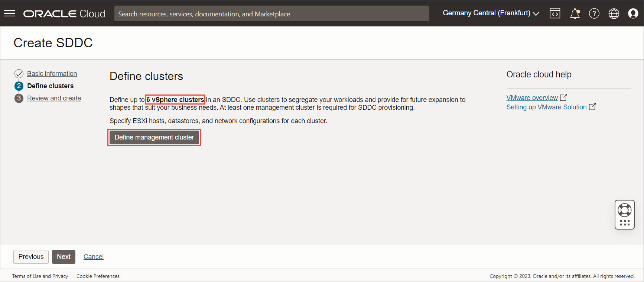Select the Define clusters step
The width and height of the screenshot is (644, 282).
[x=51, y=86]
